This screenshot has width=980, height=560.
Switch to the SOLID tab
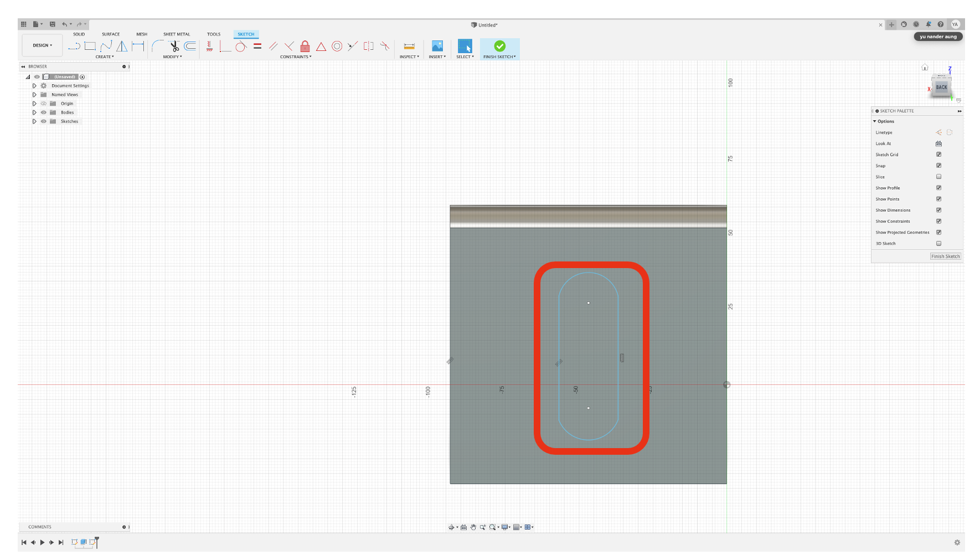tap(79, 34)
